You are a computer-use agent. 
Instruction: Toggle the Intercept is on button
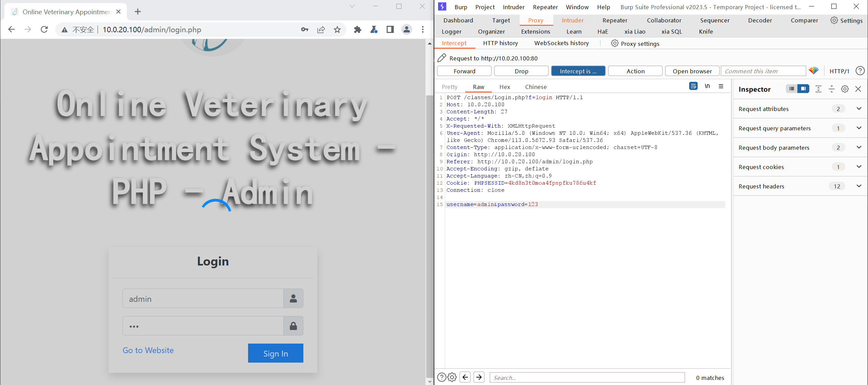pyautogui.click(x=578, y=71)
